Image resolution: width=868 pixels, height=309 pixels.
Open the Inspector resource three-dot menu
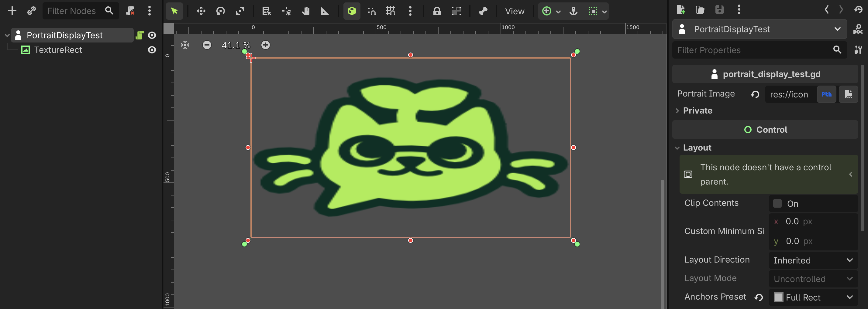(739, 9)
